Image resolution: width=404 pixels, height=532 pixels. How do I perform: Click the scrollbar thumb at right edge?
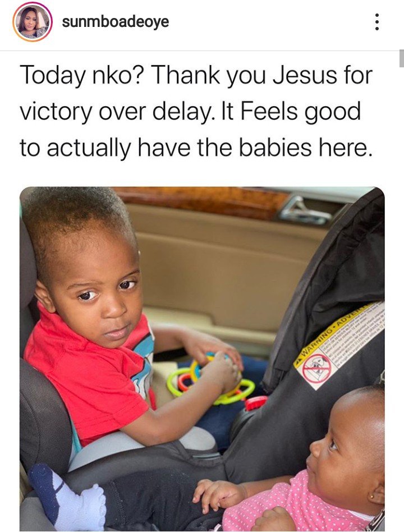click(402, 58)
